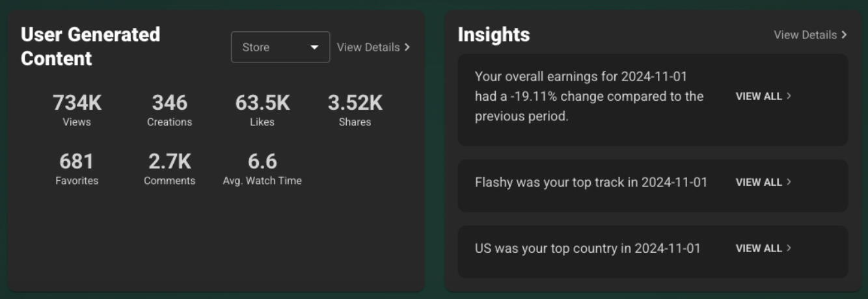The height and width of the screenshot is (299, 868).
Task: Open View Details for User Generated Content
Action: tap(368, 47)
